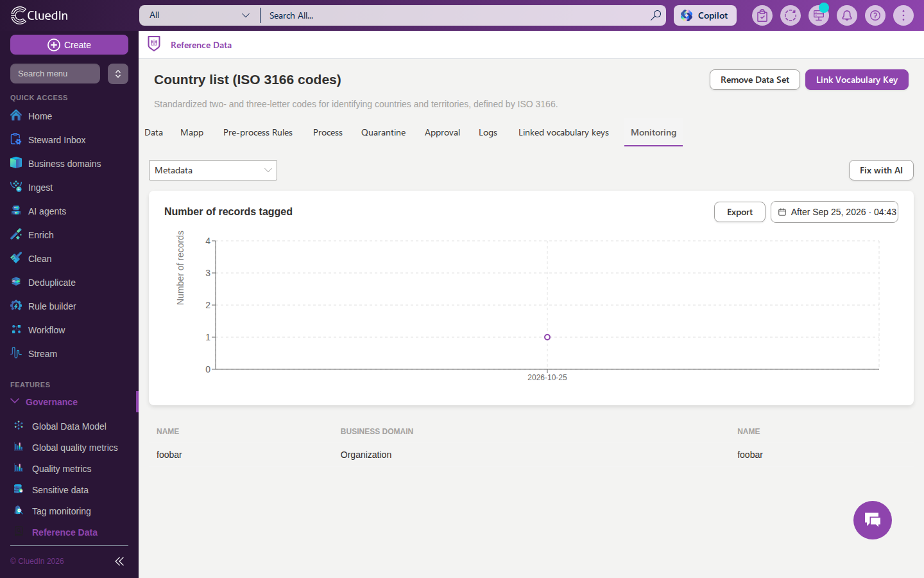The width and height of the screenshot is (924, 578).
Task: Switch to the Linked vocabulary keys tab
Action: [x=563, y=132]
